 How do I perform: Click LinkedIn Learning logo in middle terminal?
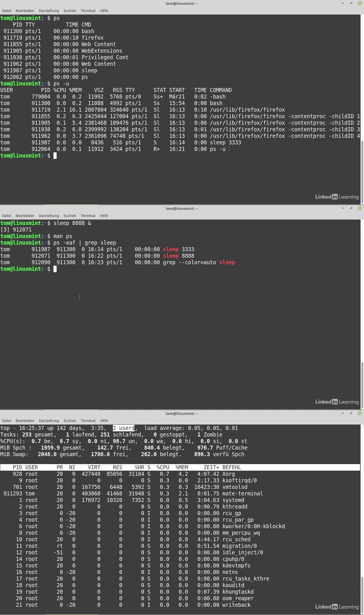click(337, 402)
